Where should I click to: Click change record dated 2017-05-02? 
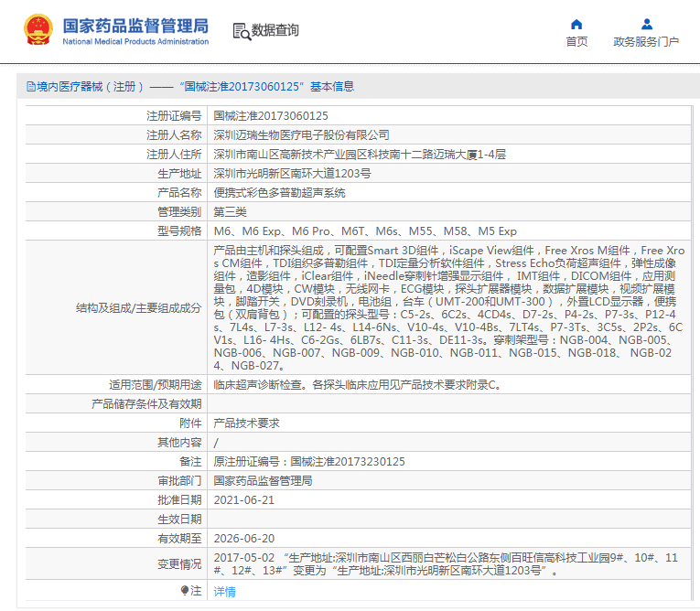(x=446, y=564)
